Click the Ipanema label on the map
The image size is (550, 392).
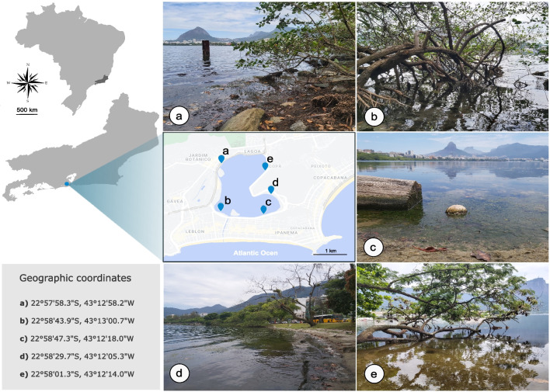click(284, 232)
